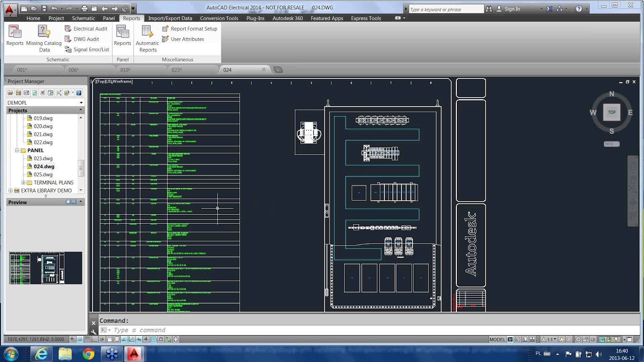This screenshot has height=362, width=644.
Task: Open the help question mark icon
Action: [579, 9]
